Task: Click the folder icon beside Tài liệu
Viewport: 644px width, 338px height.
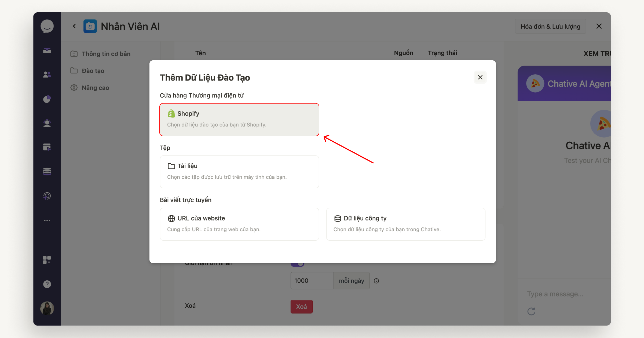Action: pyautogui.click(x=171, y=166)
